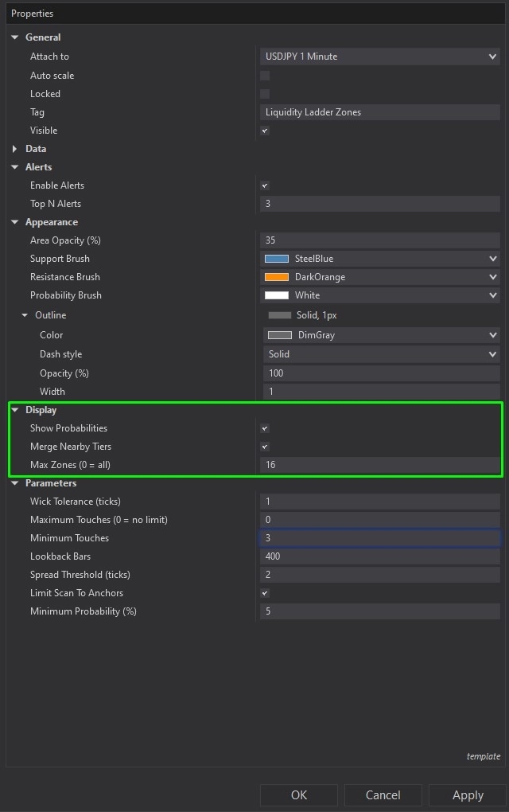Uncheck the Visible checkbox
This screenshot has width=509, height=812.
click(x=265, y=131)
